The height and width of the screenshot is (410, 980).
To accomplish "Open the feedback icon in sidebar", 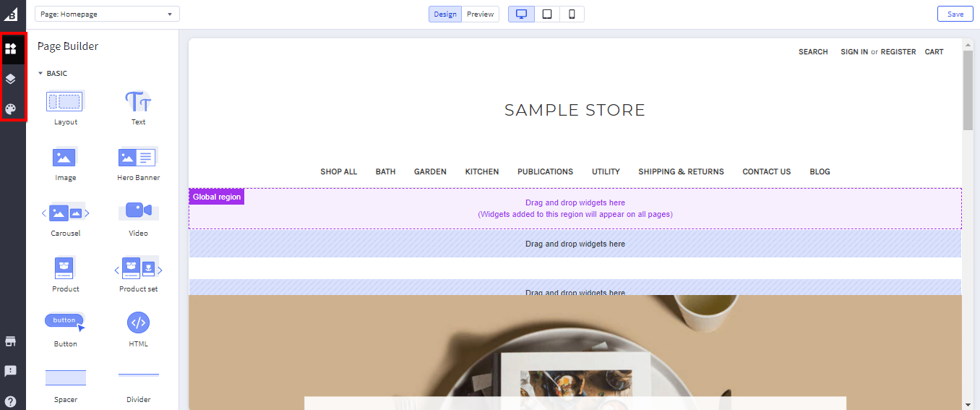I will (x=11, y=371).
